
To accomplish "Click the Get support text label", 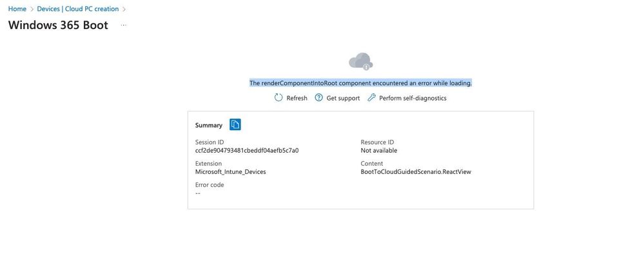I will [x=343, y=98].
